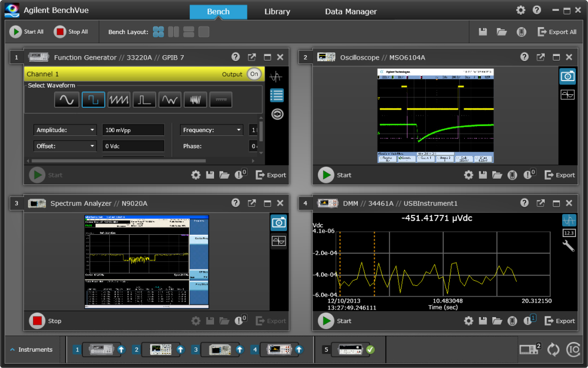The height and width of the screenshot is (368, 588).
Task: Start the Oscilloscope acquisition
Action: [335, 175]
